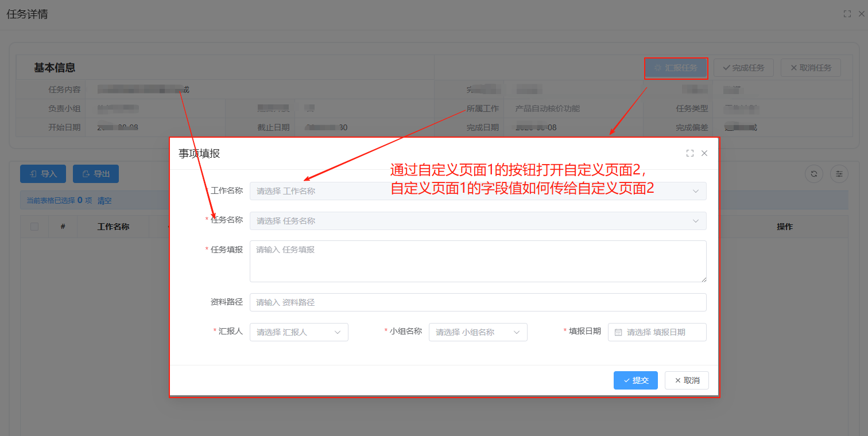This screenshot has height=436, width=868.
Task: Click the 清空 link to clear selection
Action: point(104,201)
